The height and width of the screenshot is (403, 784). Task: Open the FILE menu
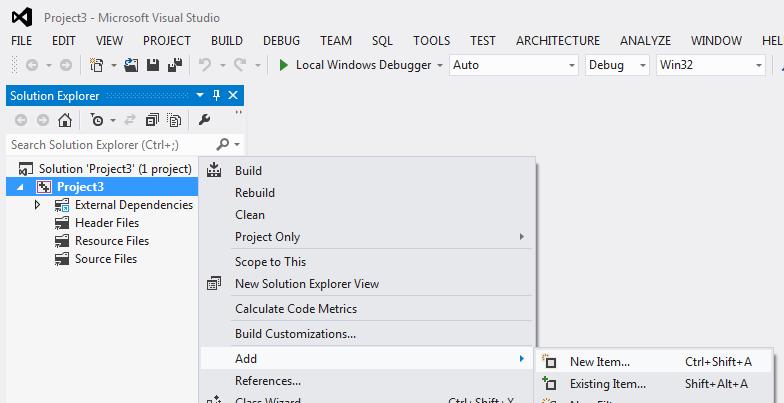(22, 40)
